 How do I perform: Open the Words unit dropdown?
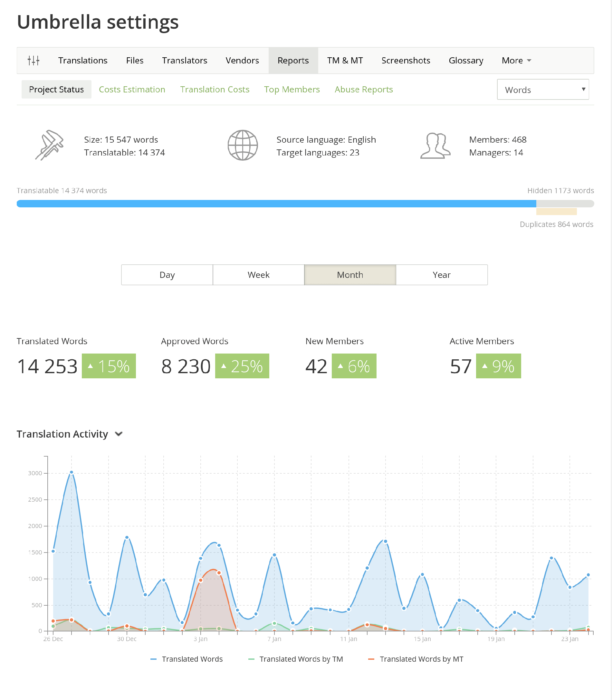tap(543, 90)
